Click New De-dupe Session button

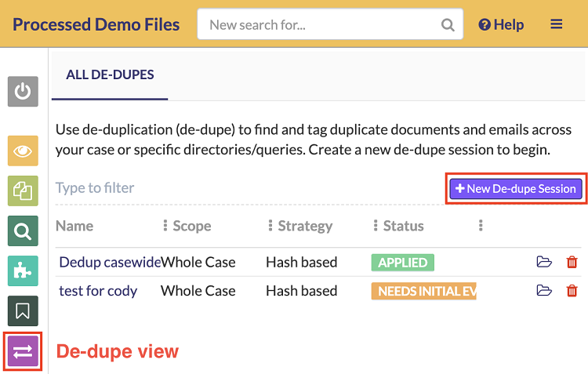[x=516, y=188]
